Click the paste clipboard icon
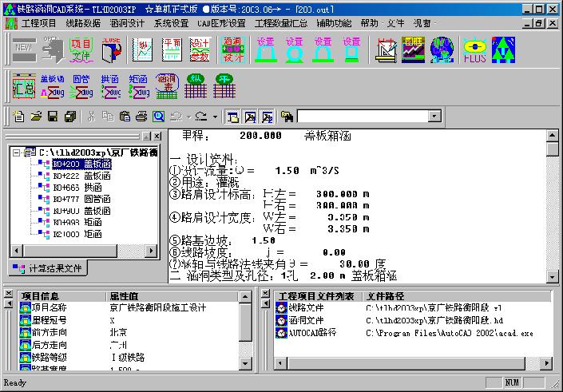This screenshot has width=563, height=392. [125, 117]
